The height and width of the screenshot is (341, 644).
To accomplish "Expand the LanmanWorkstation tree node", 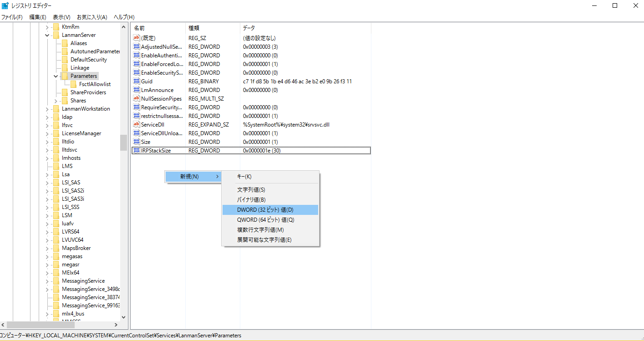I will (x=47, y=109).
